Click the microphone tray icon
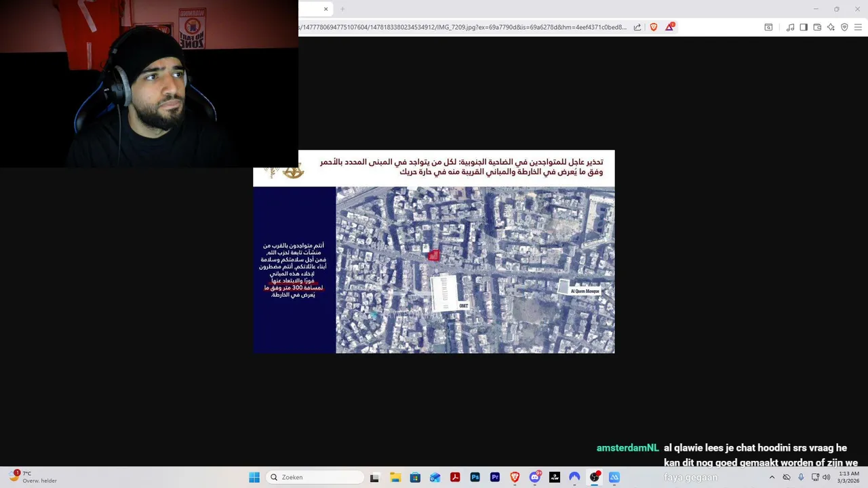This screenshot has height=488, width=868. point(801,477)
